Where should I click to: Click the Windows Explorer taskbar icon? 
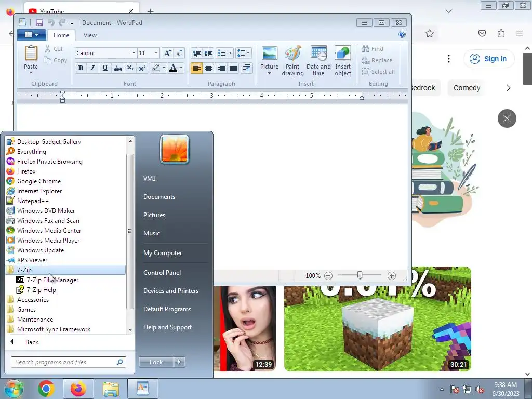pyautogui.click(x=111, y=389)
